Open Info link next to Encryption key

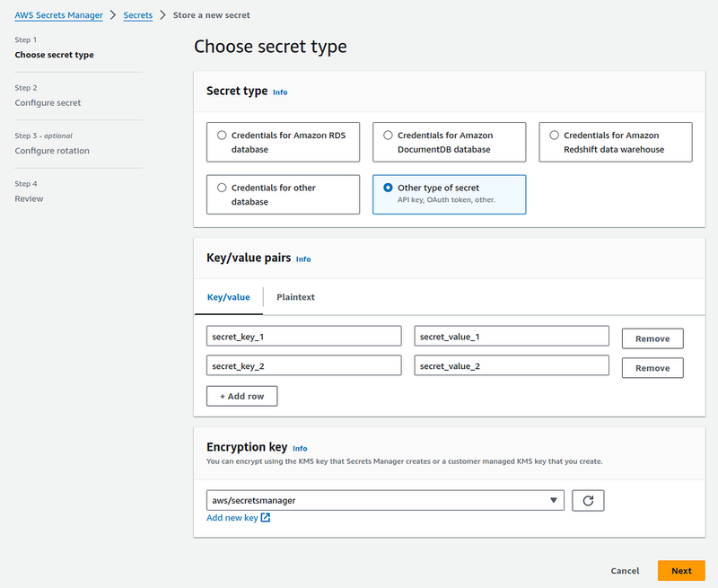point(300,449)
